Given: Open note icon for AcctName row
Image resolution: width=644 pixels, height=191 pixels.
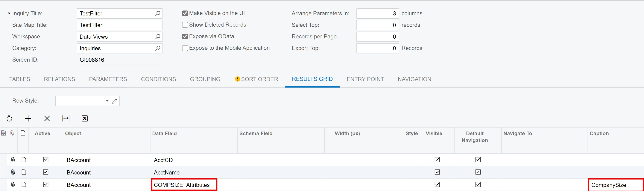Looking at the screenshot, I should (x=24, y=172).
